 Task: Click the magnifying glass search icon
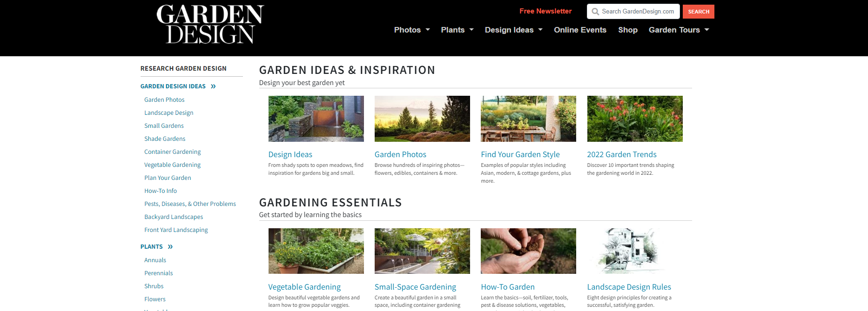click(595, 12)
